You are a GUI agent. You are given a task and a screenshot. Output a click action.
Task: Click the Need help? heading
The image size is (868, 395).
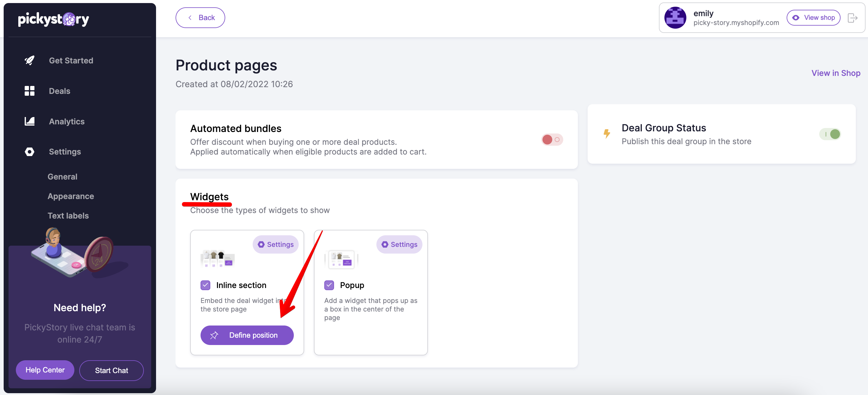80,307
